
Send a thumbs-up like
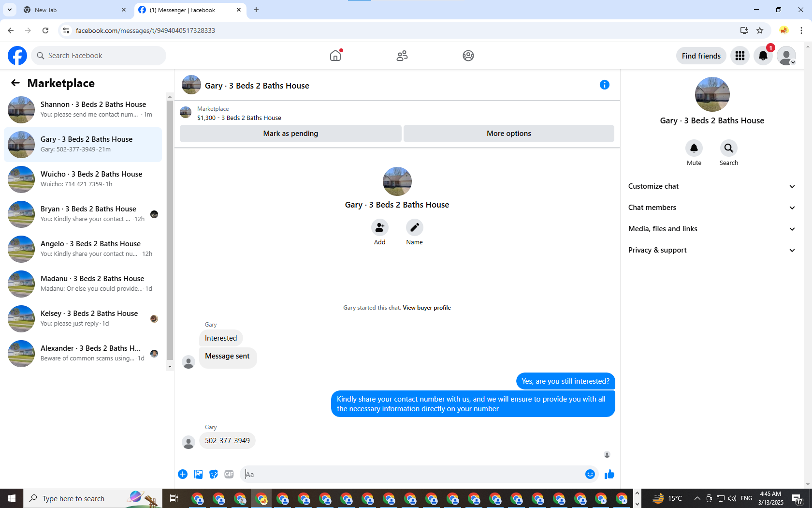coord(609,474)
